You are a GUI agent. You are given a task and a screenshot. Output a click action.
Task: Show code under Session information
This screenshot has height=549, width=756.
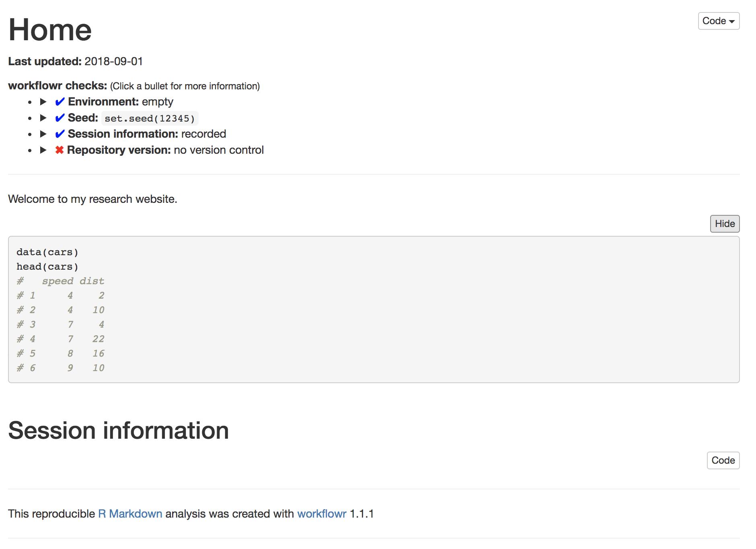(723, 460)
